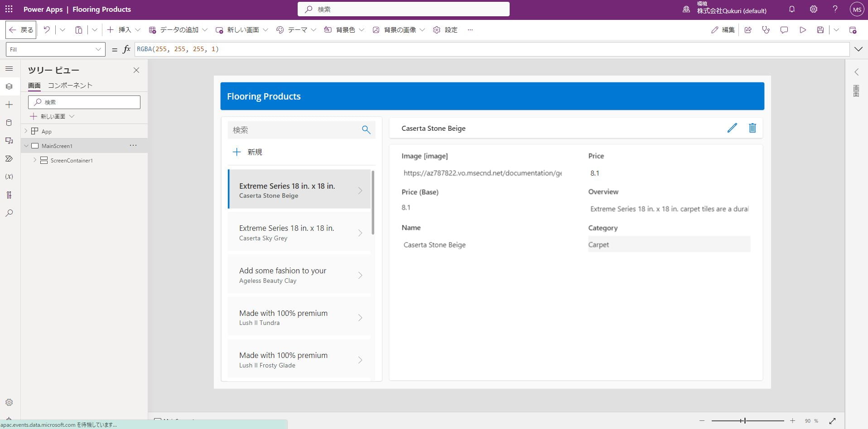Open the Data icon in left sidebar
Viewport: 868px width, 429px height.
click(x=9, y=123)
